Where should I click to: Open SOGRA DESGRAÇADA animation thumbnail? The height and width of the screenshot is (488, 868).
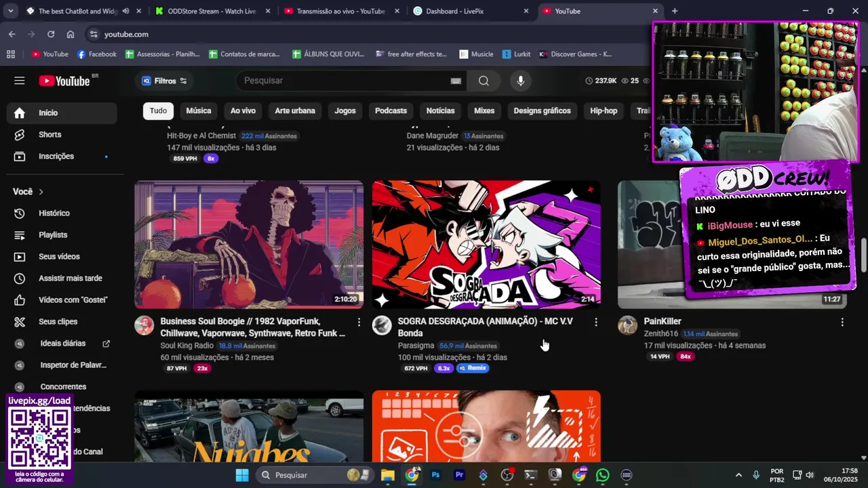pyautogui.click(x=486, y=244)
